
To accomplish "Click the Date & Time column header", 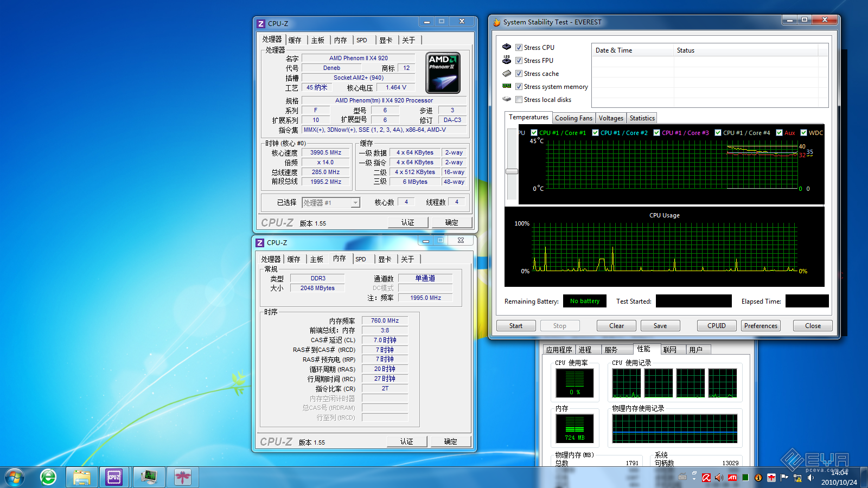I will [633, 50].
